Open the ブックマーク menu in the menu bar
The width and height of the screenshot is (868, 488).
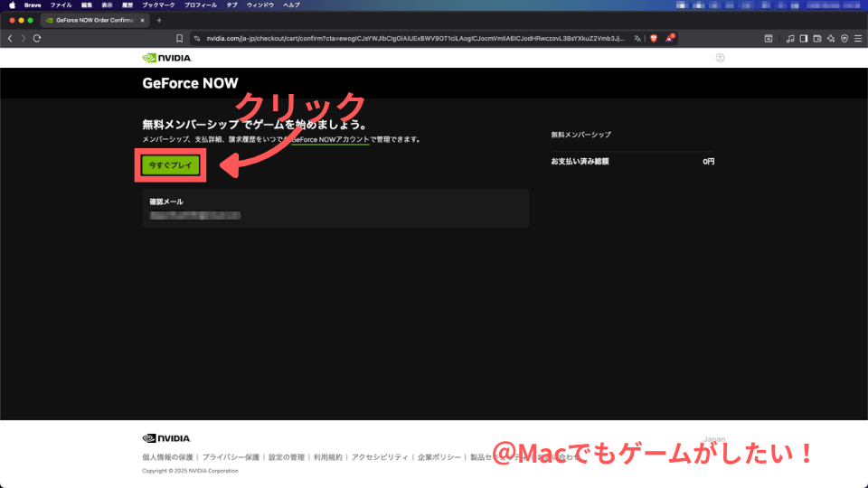point(158,5)
